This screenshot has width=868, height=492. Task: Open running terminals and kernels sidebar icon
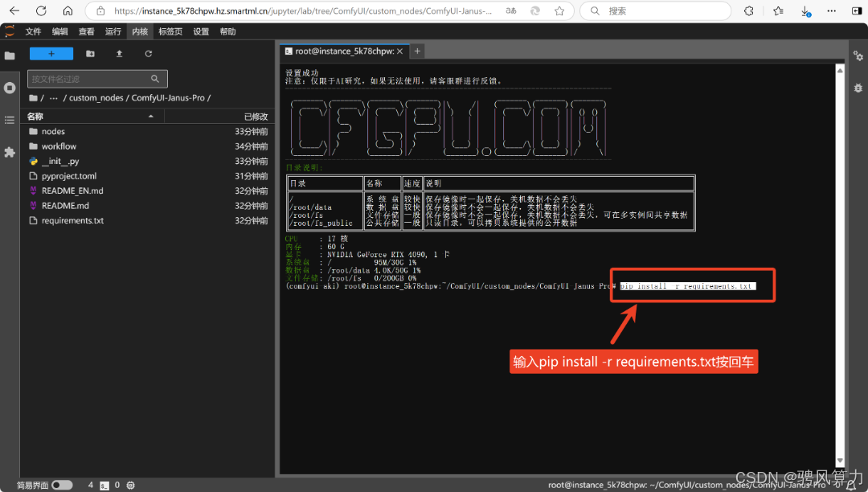coord(10,88)
